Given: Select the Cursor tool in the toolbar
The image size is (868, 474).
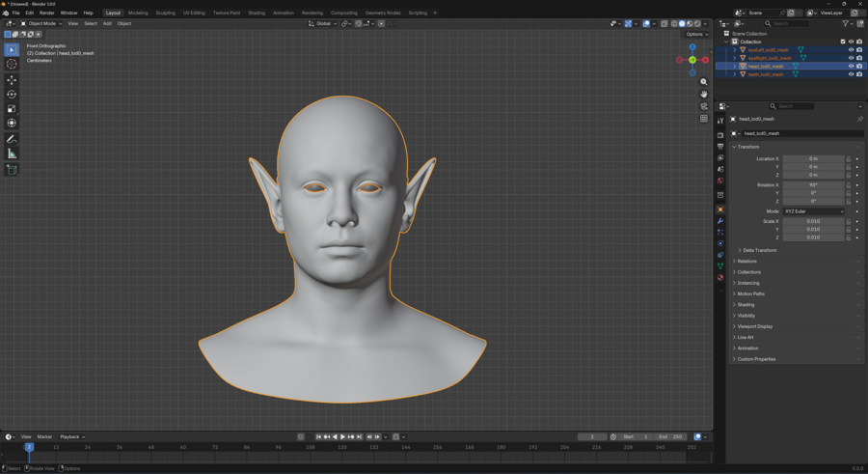Looking at the screenshot, I should tap(12, 64).
